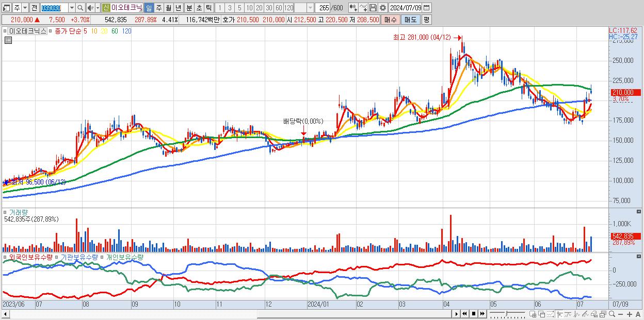Click the stock code input field 039030

tap(54, 8)
